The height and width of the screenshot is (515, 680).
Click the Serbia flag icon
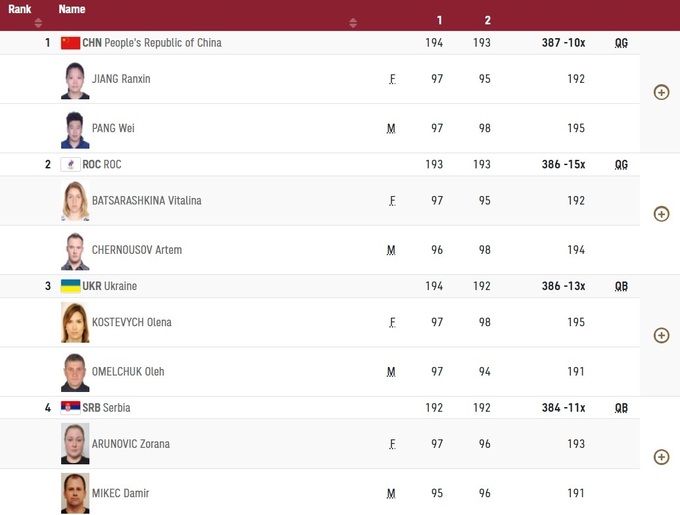pos(70,408)
